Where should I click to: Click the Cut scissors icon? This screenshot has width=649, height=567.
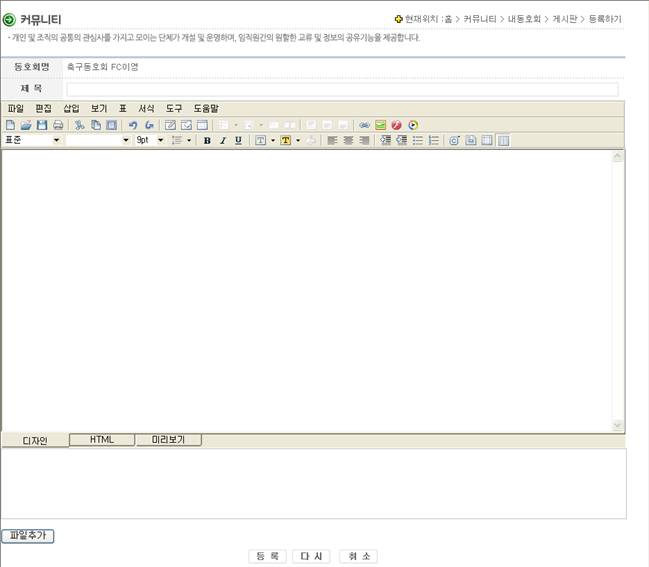coord(80,125)
